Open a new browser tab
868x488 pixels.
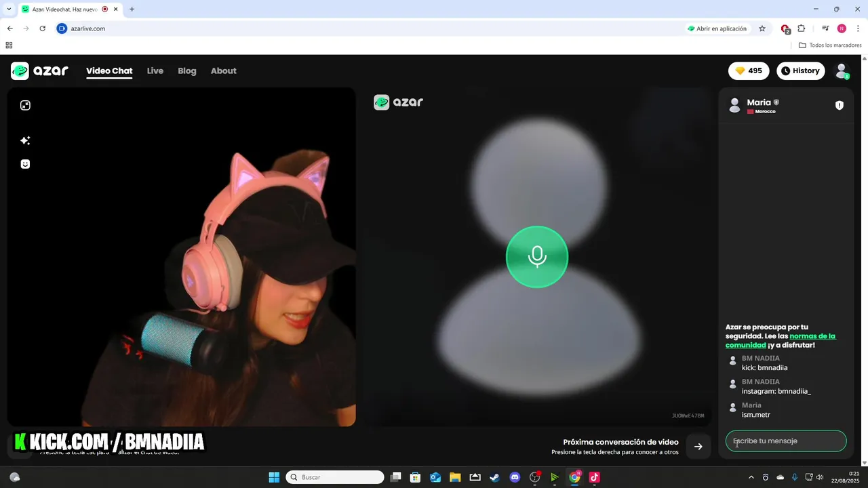pyautogui.click(x=132, y=9)
